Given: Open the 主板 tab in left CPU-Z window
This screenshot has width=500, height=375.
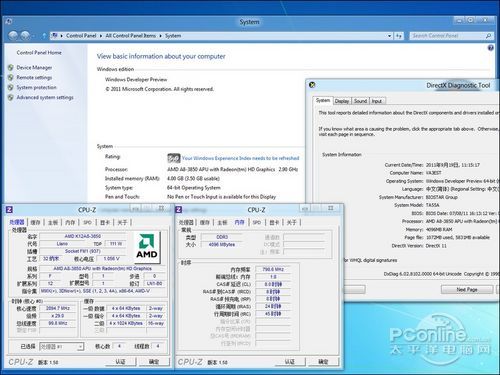Looking at the screenshot, I should click(x=53, y=222).
